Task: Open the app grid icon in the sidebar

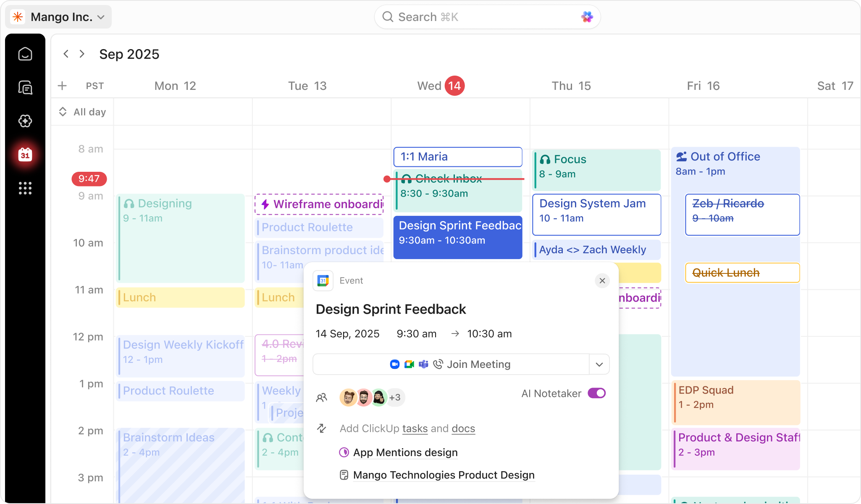Action: coord(26,189)
